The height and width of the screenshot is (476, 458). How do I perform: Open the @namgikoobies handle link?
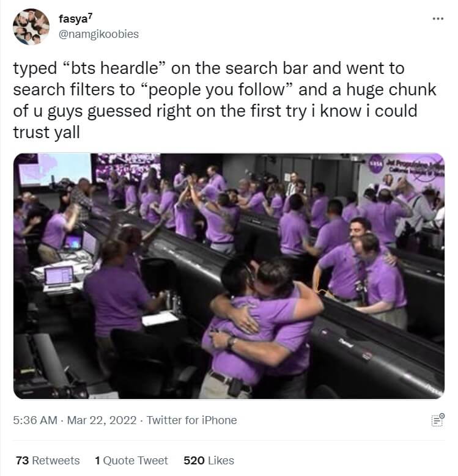coord(98,34)
